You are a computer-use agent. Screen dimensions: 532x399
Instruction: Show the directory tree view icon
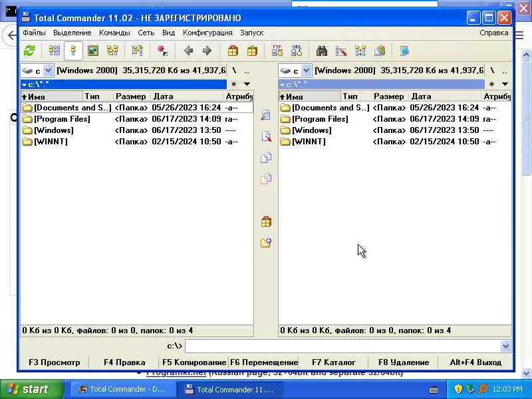point(112,51)
